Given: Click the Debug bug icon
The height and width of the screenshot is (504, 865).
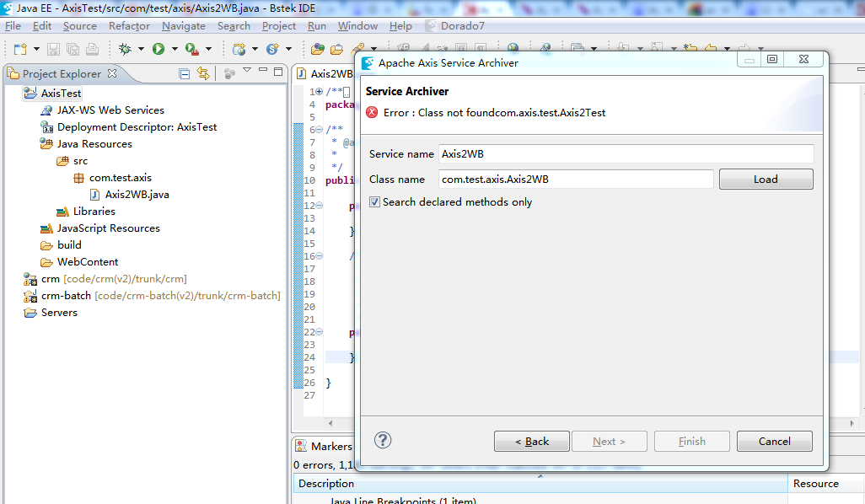Looking at the screenshot, I should 126,49.
